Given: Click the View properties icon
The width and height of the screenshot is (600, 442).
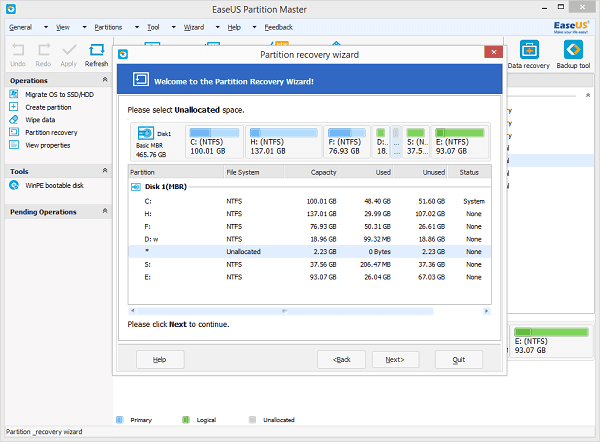Looking at the screenshot, I should 14,145.
